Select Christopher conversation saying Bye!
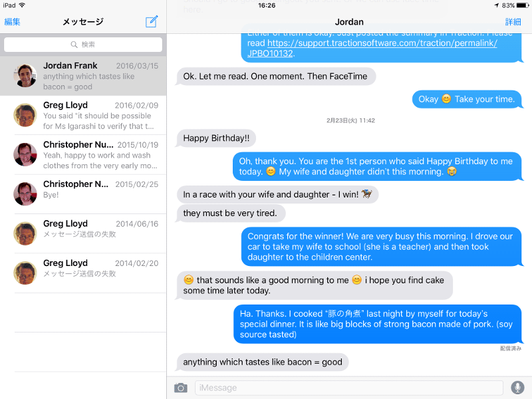Image resolution: width=532 pixels, height=399 pixels. (x=83, y=194)
